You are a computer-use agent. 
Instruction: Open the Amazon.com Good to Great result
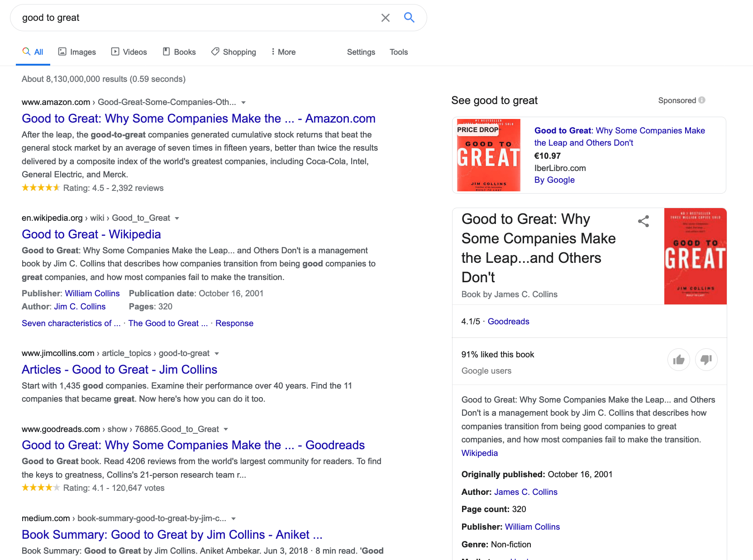coord(199,119)
